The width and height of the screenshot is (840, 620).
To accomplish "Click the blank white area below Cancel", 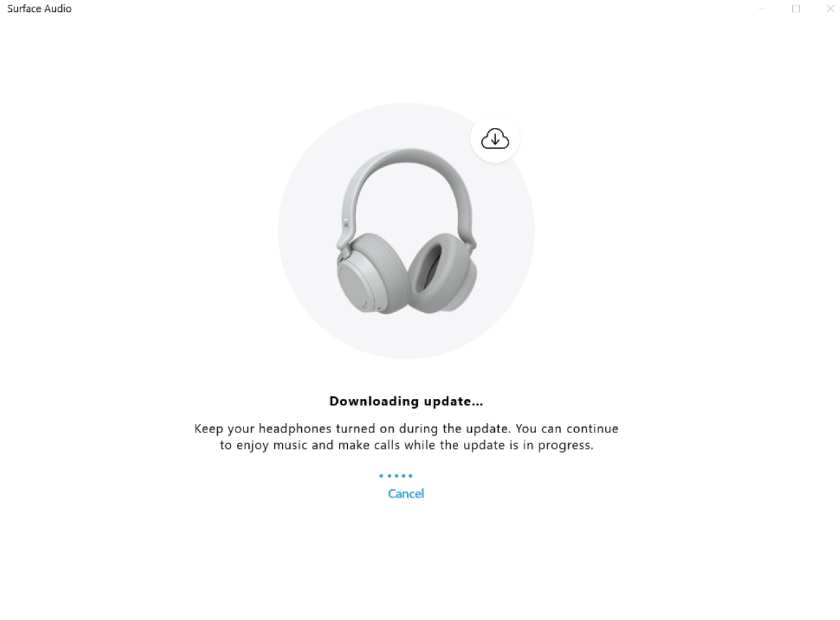I will click(406, 558).
